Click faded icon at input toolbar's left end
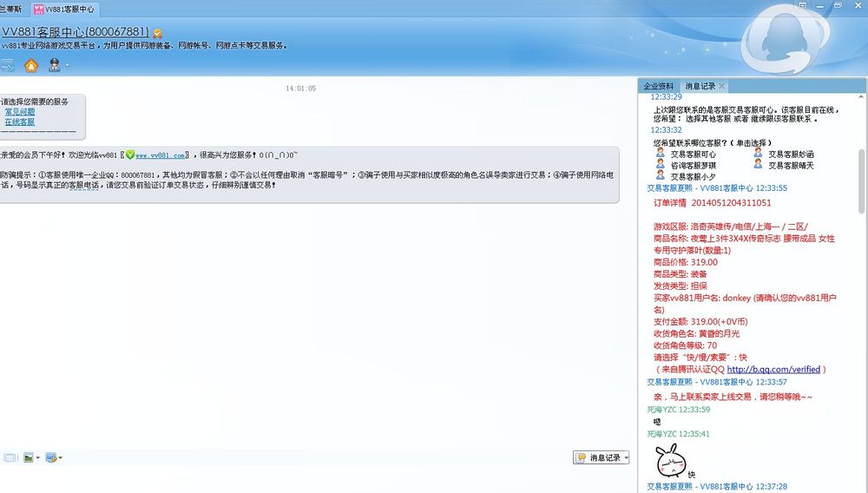 coord(10,457)
